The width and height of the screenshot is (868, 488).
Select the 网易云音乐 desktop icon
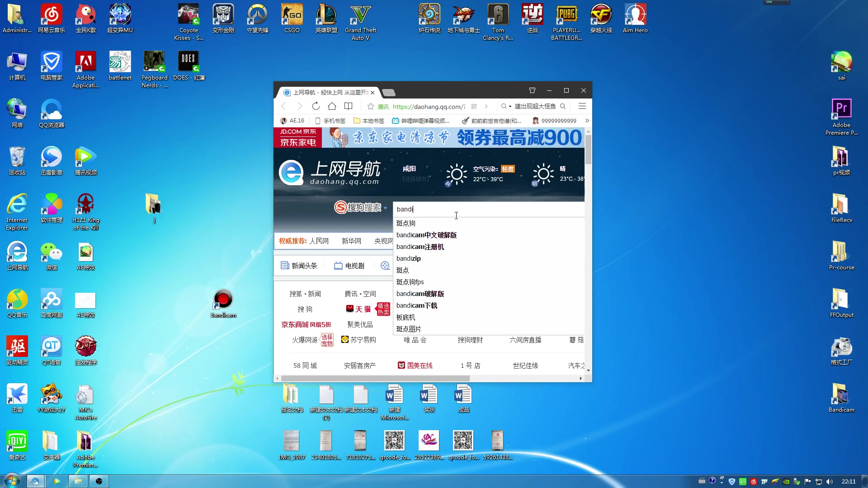tap(52, 19)
